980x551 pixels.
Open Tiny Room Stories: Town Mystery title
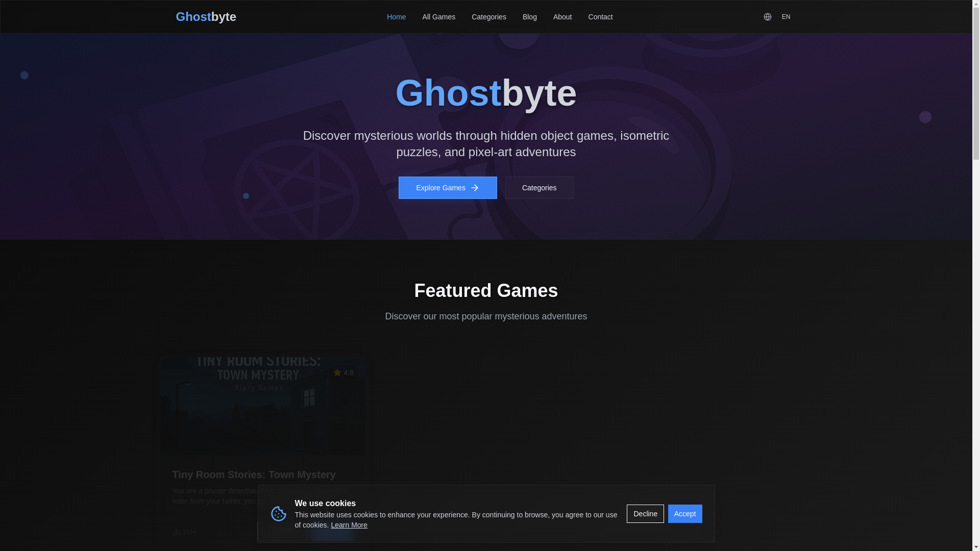[254, 474]
